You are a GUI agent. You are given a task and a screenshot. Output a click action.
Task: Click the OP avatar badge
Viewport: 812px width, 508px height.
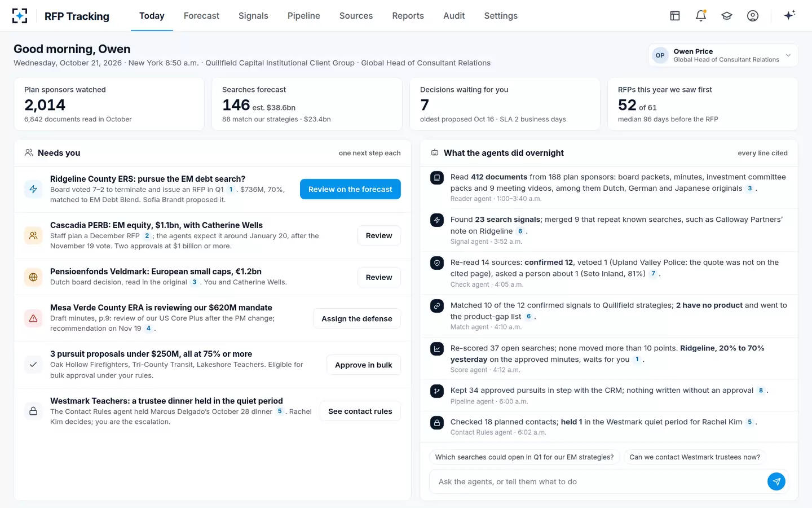(660, 55)
